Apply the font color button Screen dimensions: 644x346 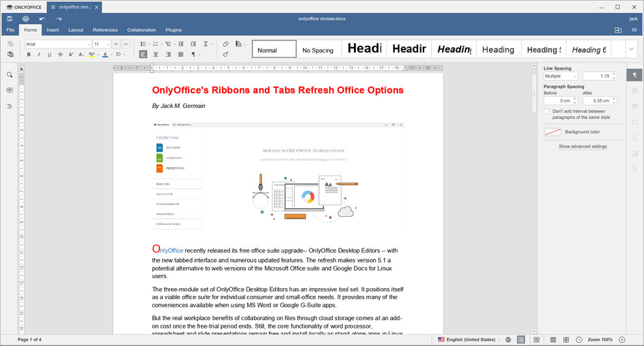click(x=105, y=54)
